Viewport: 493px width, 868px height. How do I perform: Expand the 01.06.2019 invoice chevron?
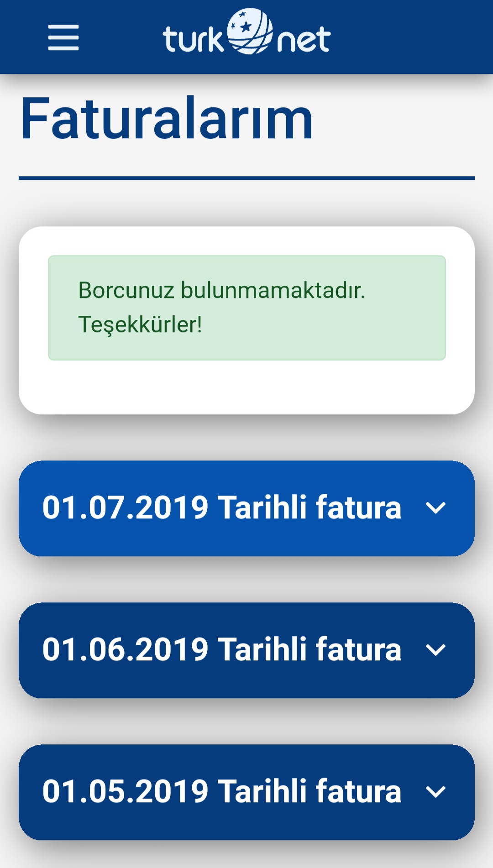click(435, 650)
